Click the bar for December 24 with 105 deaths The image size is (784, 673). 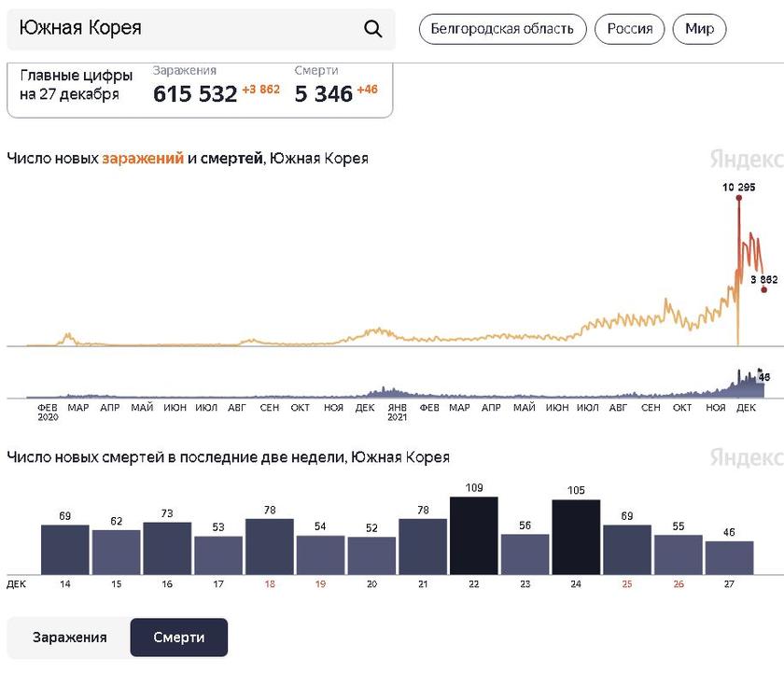[x=576, y=538]
